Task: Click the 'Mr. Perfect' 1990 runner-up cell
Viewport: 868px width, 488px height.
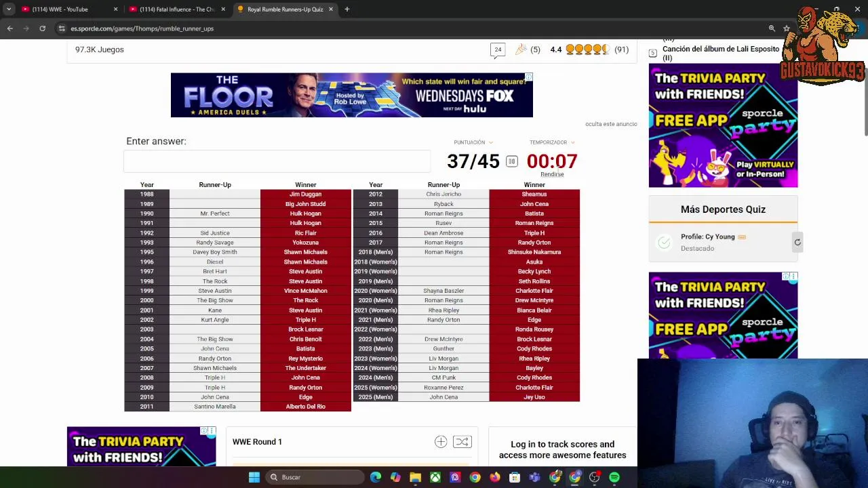Action: point(215,213)
